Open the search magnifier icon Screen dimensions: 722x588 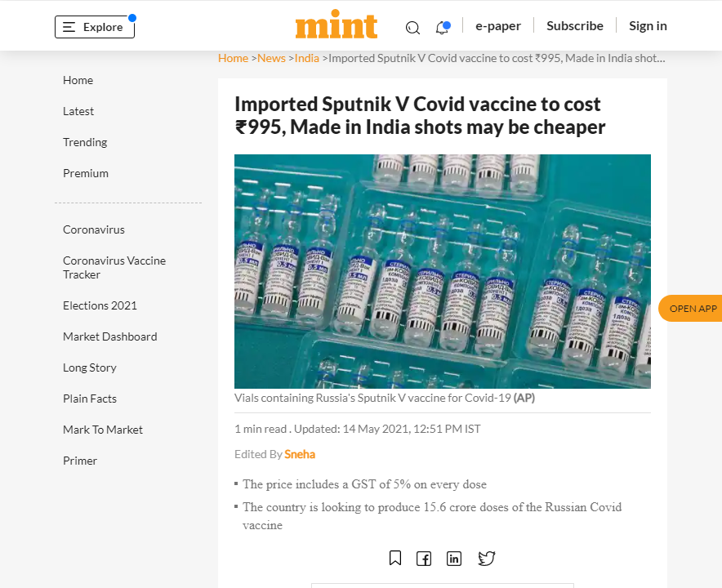[x=412, y=27]
